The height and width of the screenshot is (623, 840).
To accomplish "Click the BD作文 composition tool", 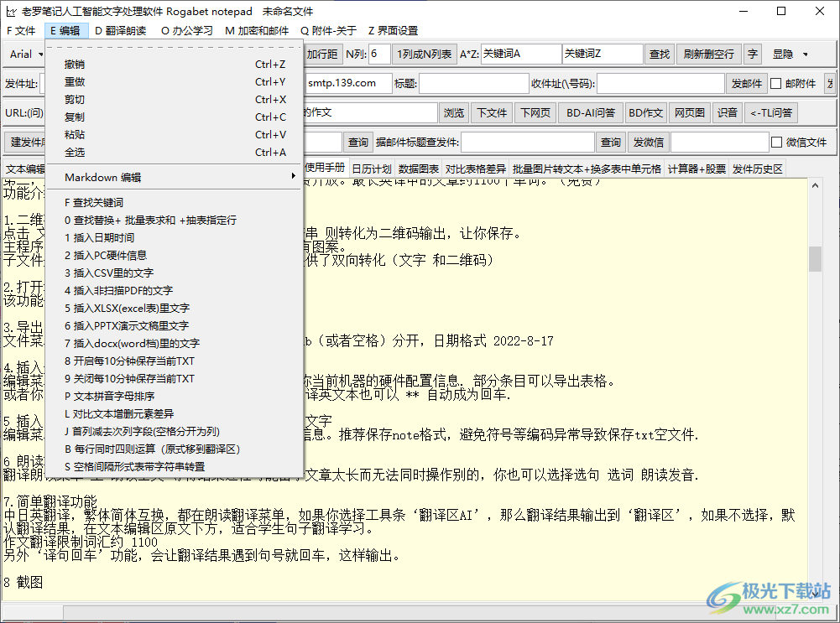I will point(645,112).
